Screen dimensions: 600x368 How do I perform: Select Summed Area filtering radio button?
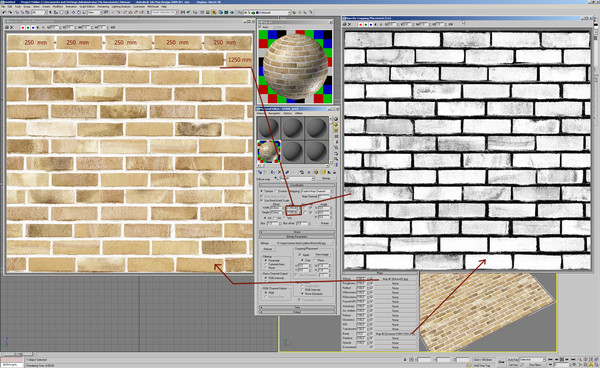point(266,264)
